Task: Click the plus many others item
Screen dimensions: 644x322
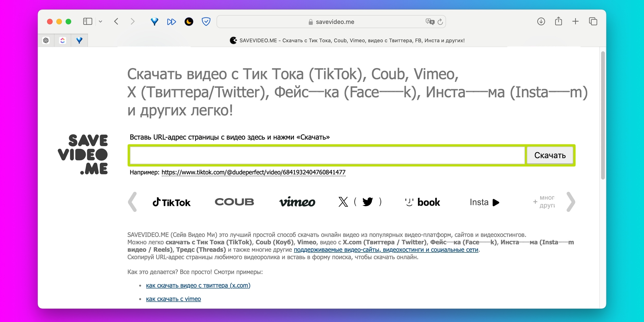Action: (x=544, y=202)
